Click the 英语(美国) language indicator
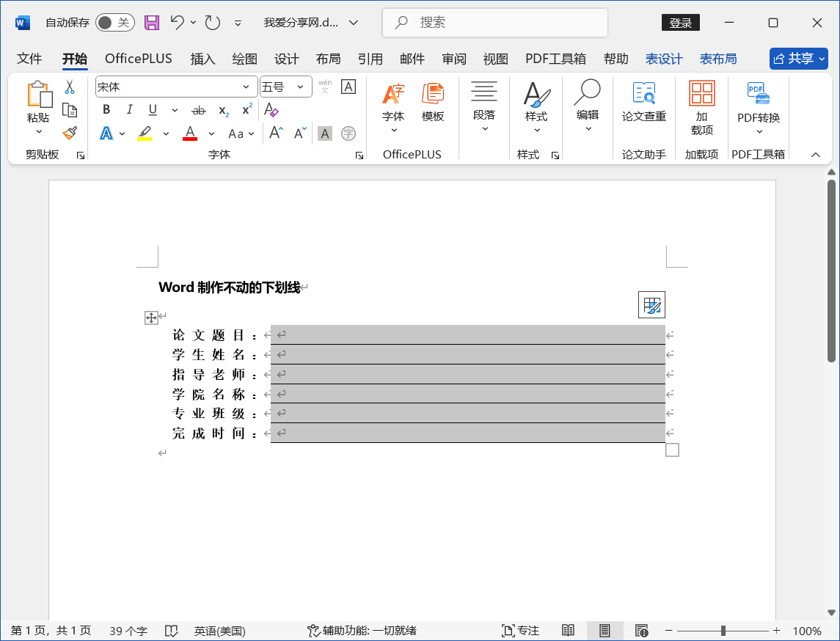Viewport: 840px width, 641px height. pos(219,630)
